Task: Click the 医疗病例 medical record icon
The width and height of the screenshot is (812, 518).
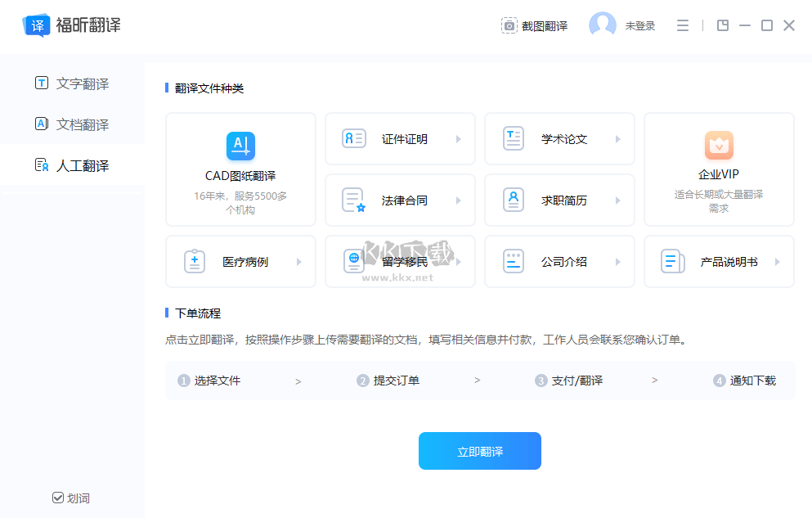Action: tap(194, 261)
